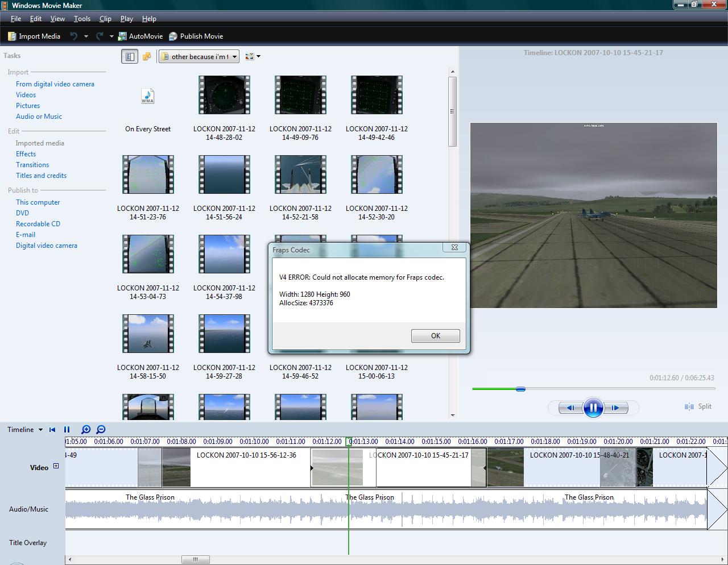Viewport: 728px width, 565px height.
Task: Open the Edit menu
Action: [x=35, y=18]
